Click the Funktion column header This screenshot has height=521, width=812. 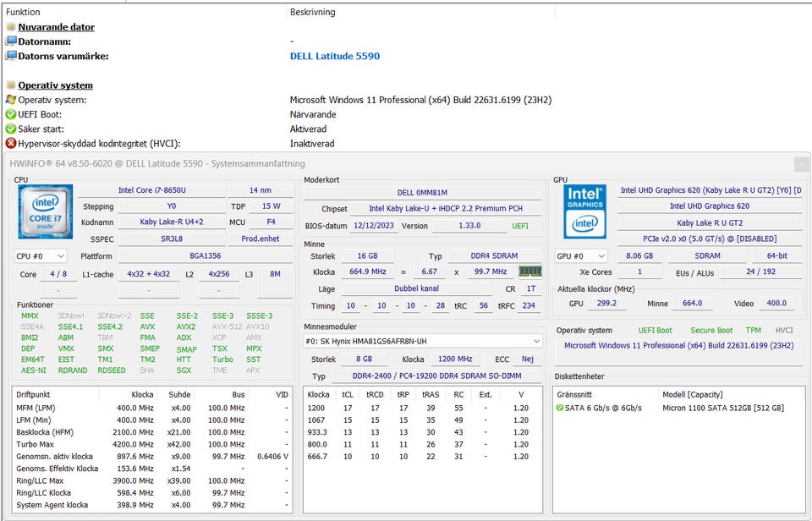23,12
